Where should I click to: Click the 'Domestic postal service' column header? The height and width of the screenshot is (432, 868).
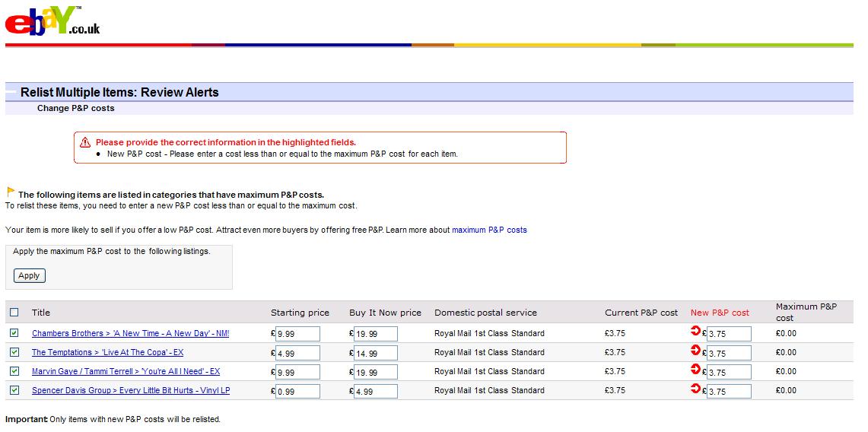coord(485,313)
